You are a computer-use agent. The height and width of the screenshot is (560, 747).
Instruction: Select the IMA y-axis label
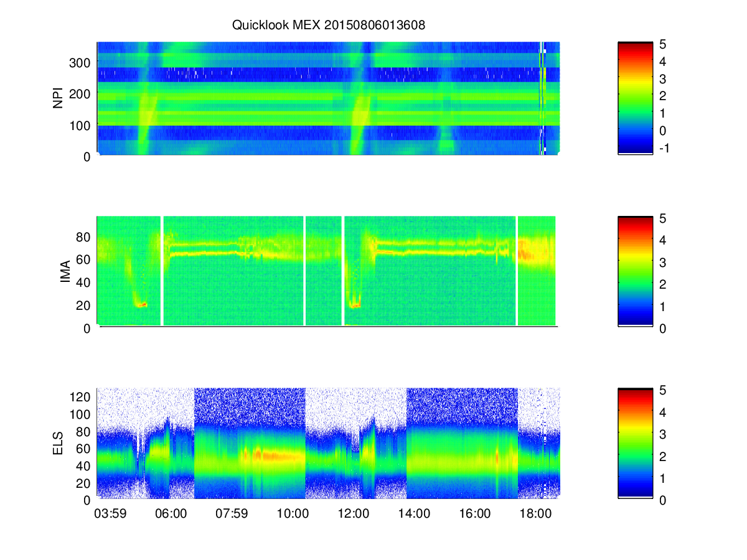[65, 273]
